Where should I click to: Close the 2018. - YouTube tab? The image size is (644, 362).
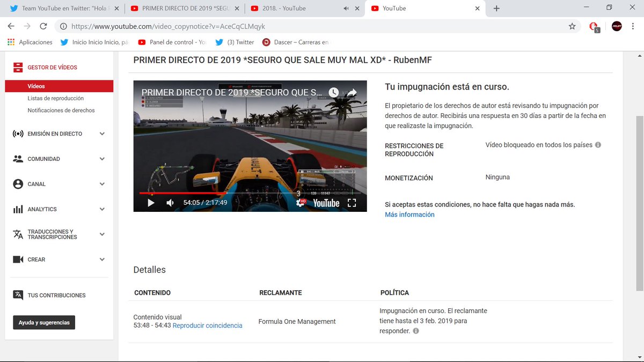pyautogui.click(x=357, y=9)
